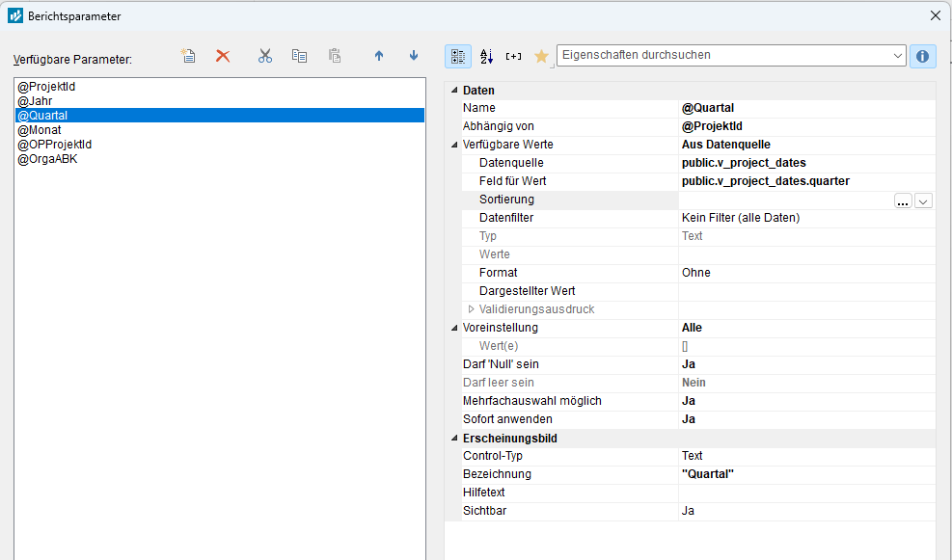Screen dimensions: 952x560
Task: Sort properties alphabetically
Action: click(486, 56)
